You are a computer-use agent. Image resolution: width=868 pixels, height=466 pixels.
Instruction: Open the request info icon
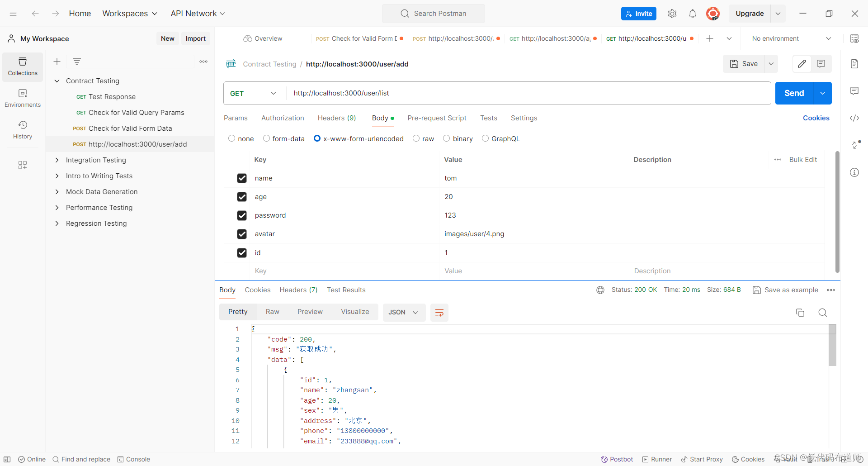(854, 172)
